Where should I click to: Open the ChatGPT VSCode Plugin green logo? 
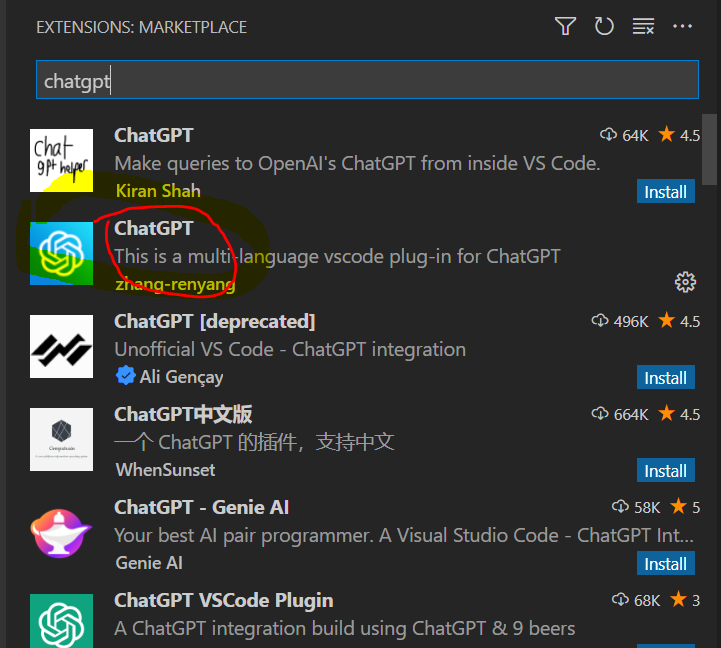(61, 621)
